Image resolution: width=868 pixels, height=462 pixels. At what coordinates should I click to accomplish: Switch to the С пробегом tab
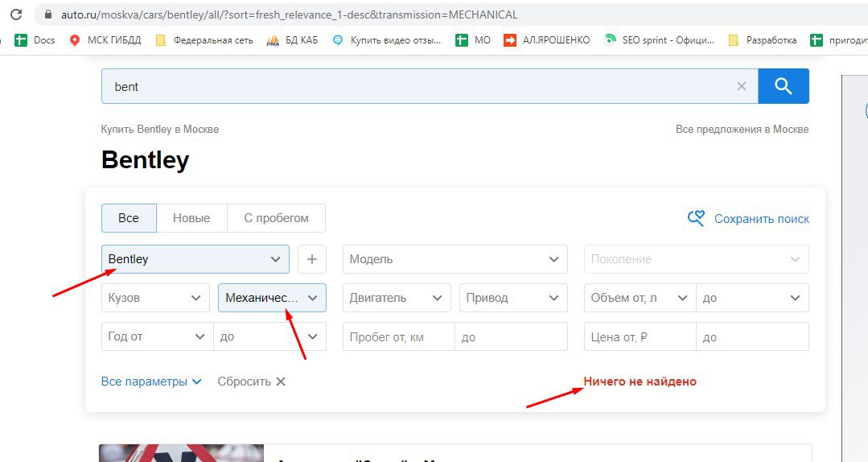point(276,218)
